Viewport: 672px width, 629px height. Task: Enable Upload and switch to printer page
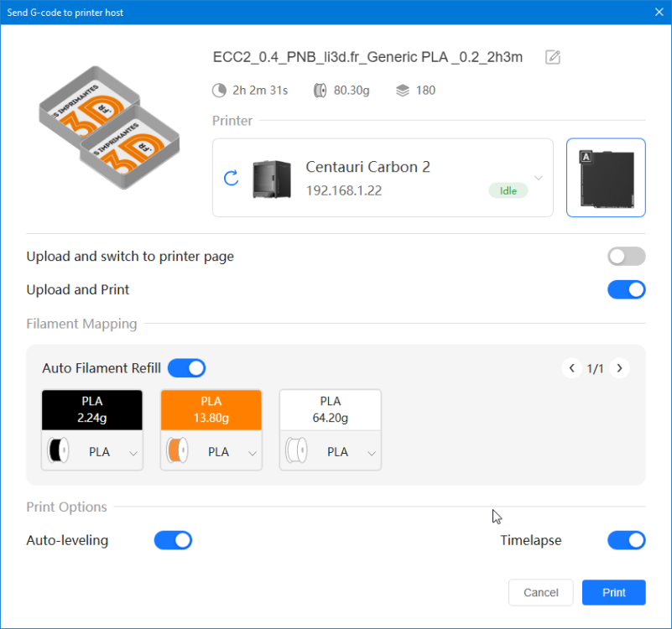pos(626,256)
